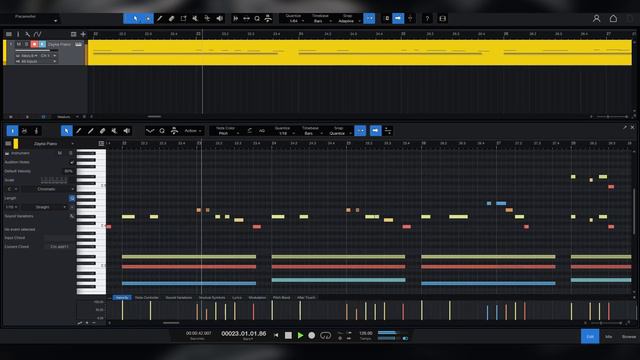
Task: Select the Range tool in the top toolbar
Action: 148,18
